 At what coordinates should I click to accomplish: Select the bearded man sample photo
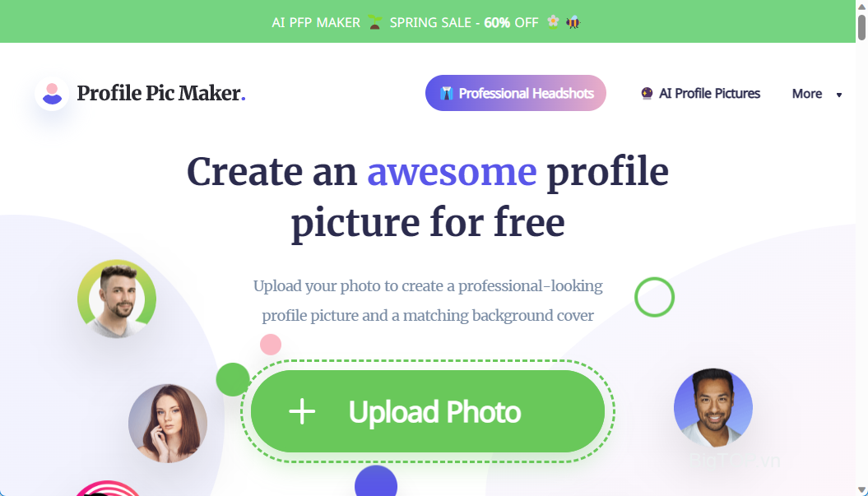point(117,299)
